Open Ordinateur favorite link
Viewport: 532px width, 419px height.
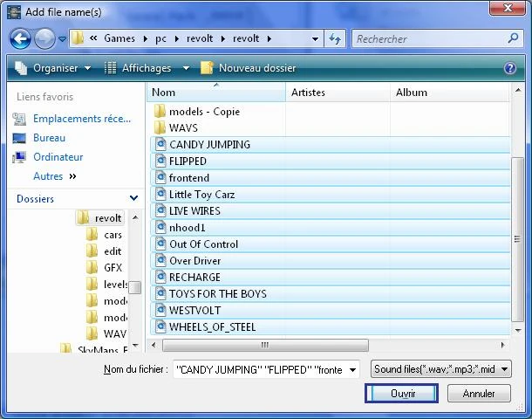(58, 157)
